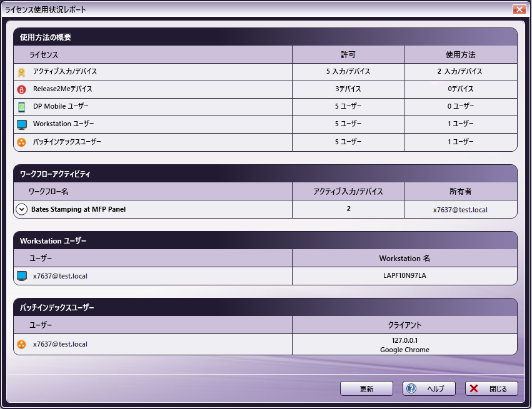532x409 pixels.
Task: Select the アクティブ入力/デバイス license name
Action: click(x=65, y=72)
